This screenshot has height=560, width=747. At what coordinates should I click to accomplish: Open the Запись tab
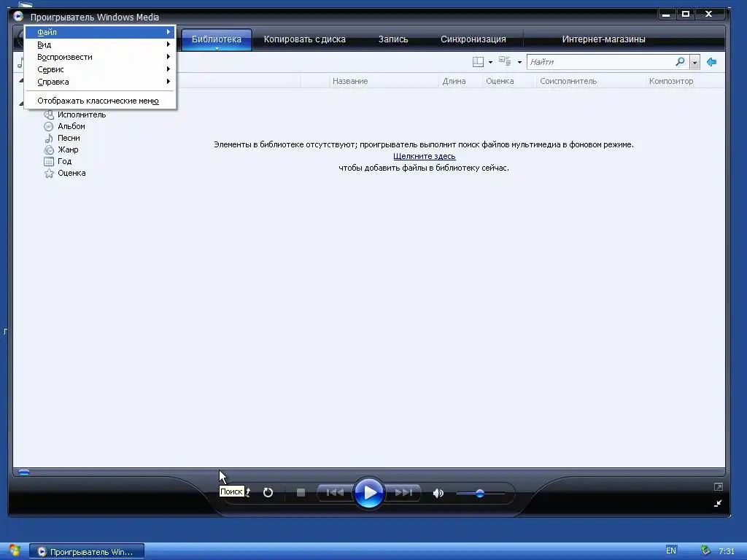(393, 39)
